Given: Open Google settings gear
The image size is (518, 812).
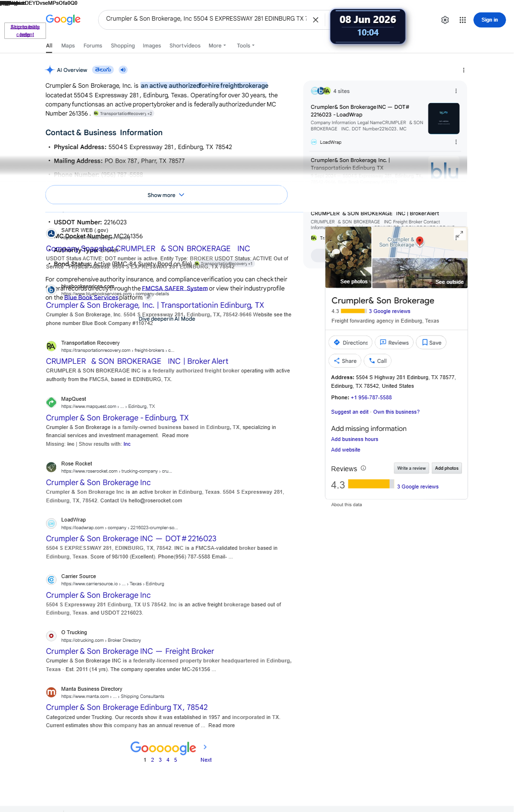Looking at the screenshot, I should [445, 20].
